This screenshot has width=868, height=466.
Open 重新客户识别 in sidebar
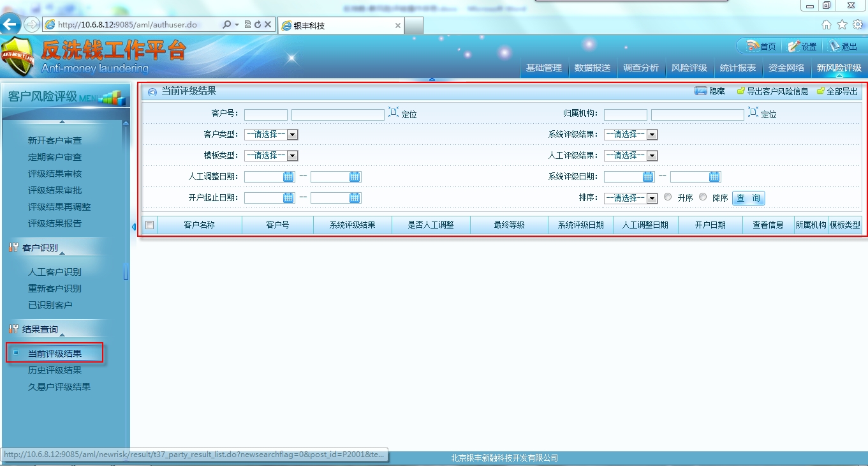(55, 289)
